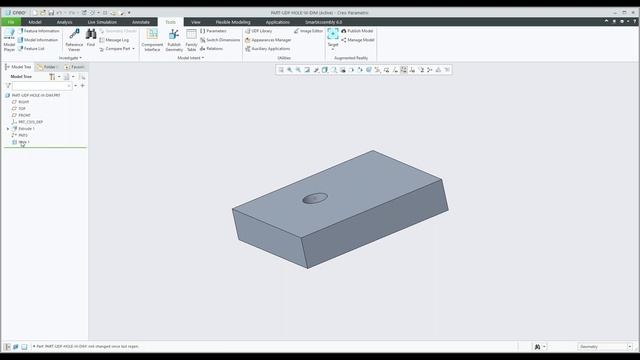Open the Message Log
This screenshot has width=640, height=360.
pyautogui.click(x=114, y=40)
